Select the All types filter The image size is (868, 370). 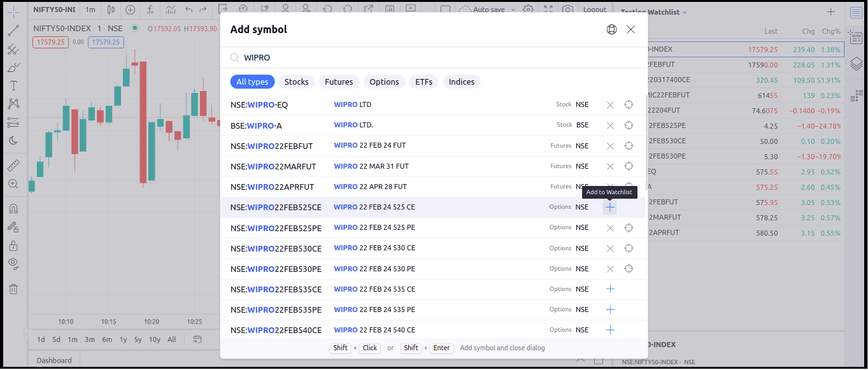252,82
